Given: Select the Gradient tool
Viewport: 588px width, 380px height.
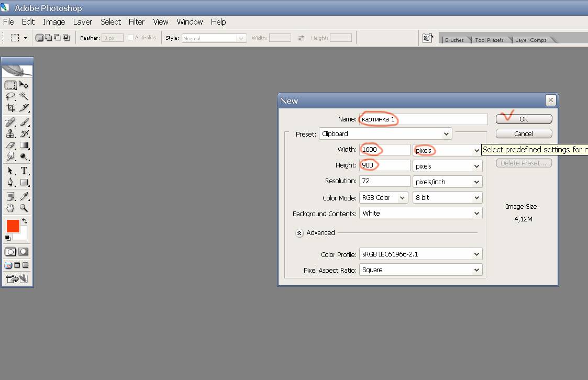Looking at the screenshot, I should click(24, 146).
